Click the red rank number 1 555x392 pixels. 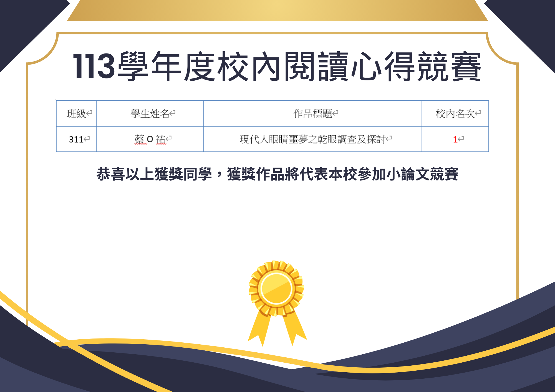455,139
